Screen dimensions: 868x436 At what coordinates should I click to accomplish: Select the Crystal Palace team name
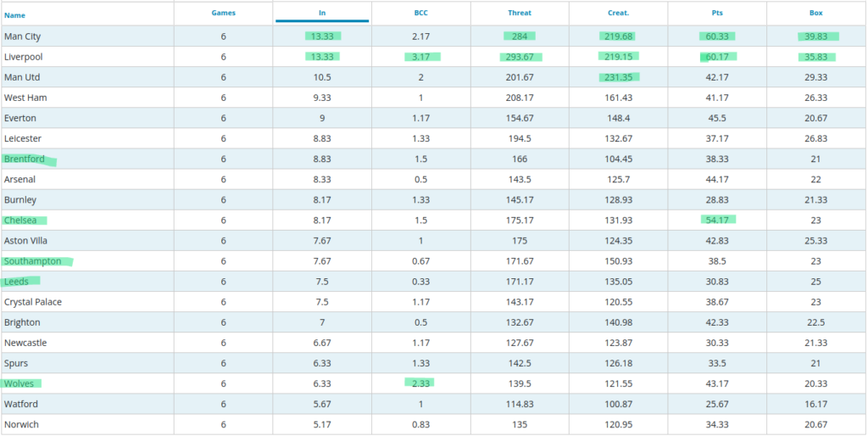tap(33, 303)
